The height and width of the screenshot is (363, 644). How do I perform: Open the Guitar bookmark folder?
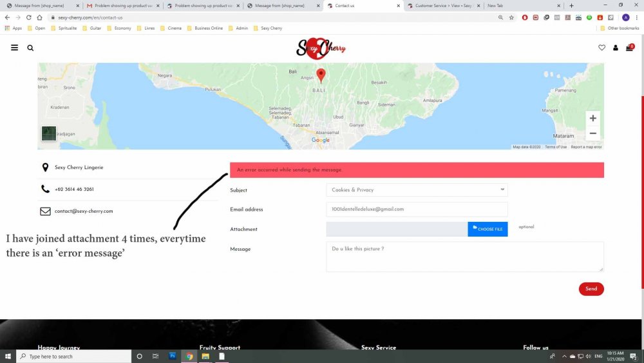click(x=92, y=28)
